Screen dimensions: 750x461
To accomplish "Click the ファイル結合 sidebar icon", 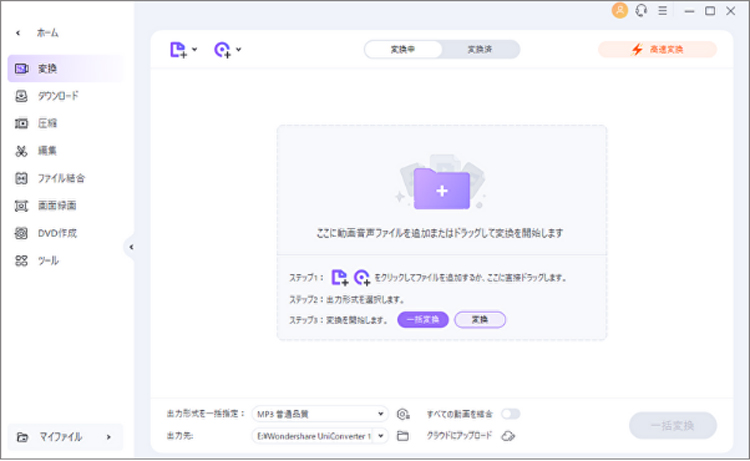I will coord(21,178).
